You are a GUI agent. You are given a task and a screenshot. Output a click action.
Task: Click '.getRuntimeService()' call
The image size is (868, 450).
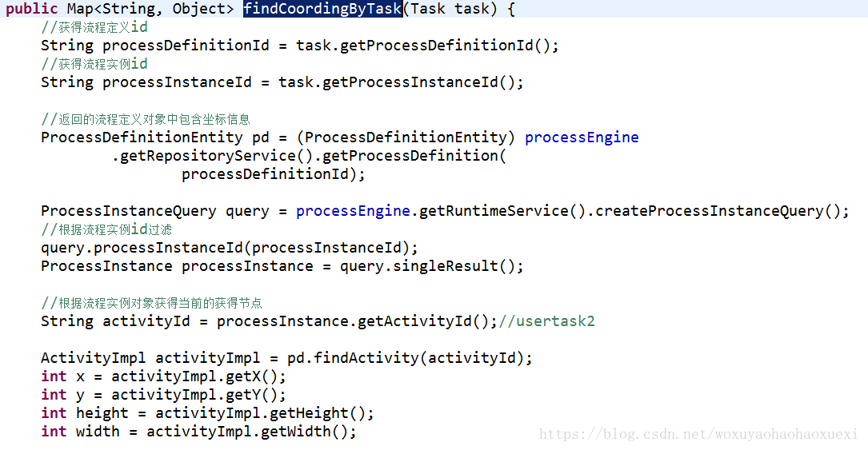coord(498,211)
